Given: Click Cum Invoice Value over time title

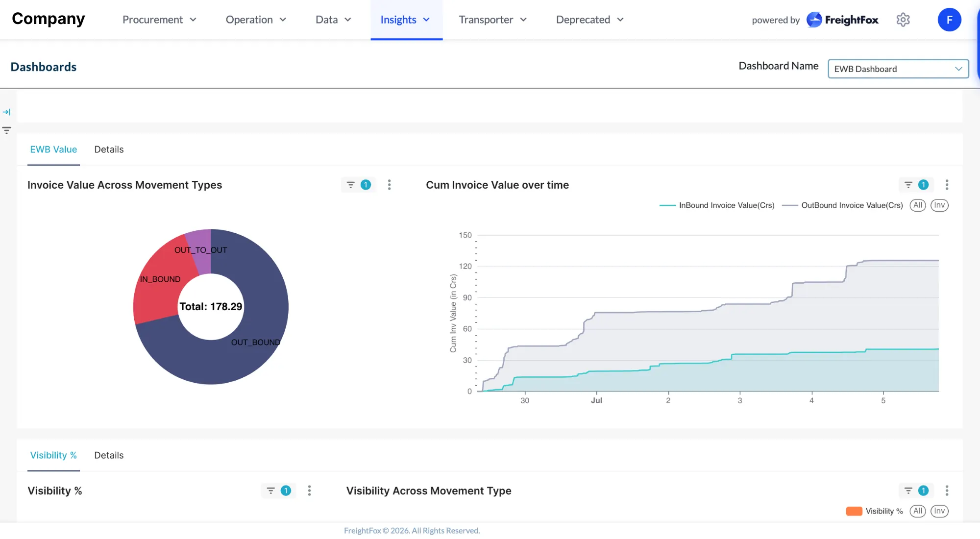Looking at the screenshot, I should 497,185.
